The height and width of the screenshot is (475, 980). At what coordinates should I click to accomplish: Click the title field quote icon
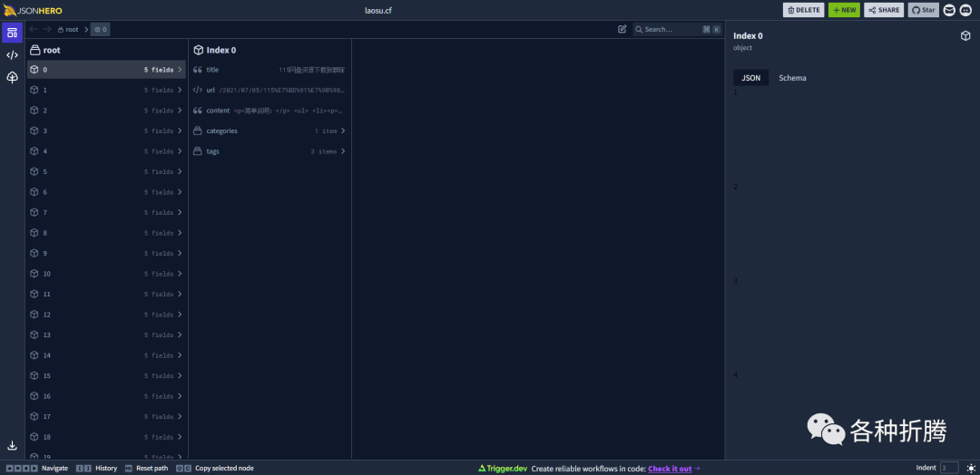pos(198,70)
